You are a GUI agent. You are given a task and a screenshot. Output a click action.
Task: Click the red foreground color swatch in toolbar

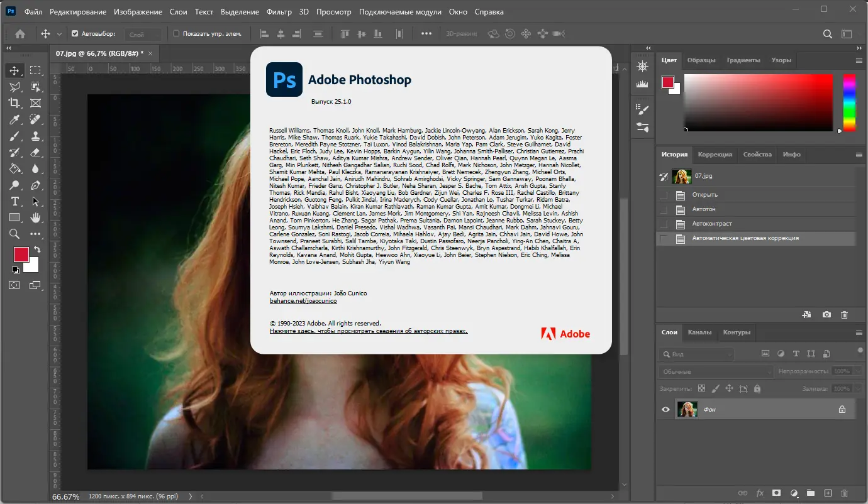(21, 254)
